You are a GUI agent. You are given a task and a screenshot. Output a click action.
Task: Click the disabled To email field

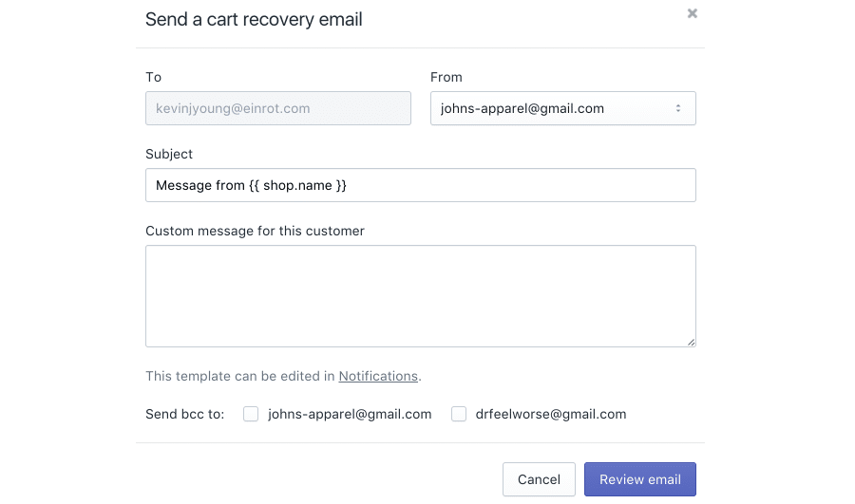(277, 108)
